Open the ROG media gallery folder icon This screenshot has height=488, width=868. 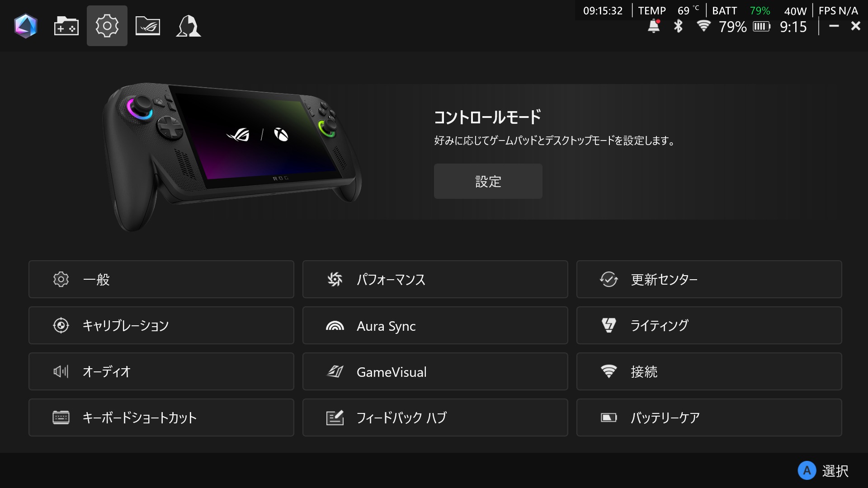click(148, 26)
